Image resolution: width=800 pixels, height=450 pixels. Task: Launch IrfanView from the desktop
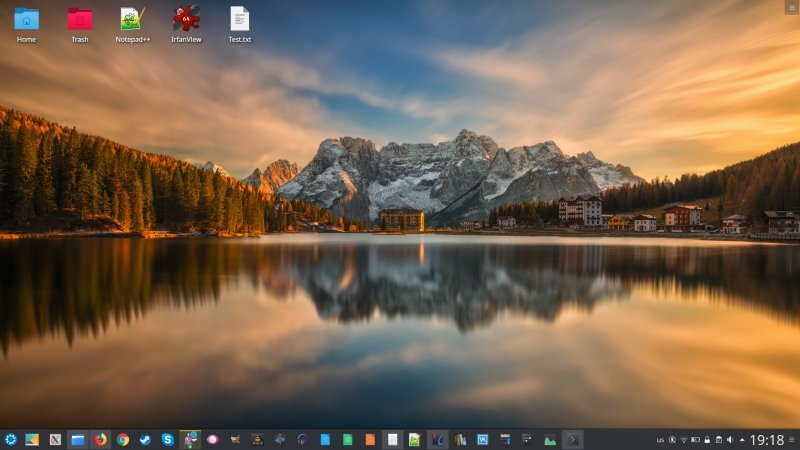(x=185, y=20)
